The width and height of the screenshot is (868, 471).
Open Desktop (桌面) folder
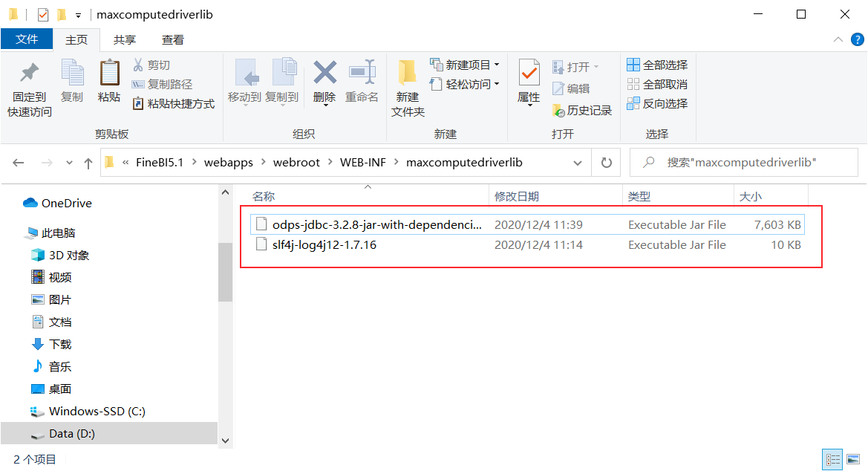51,389
